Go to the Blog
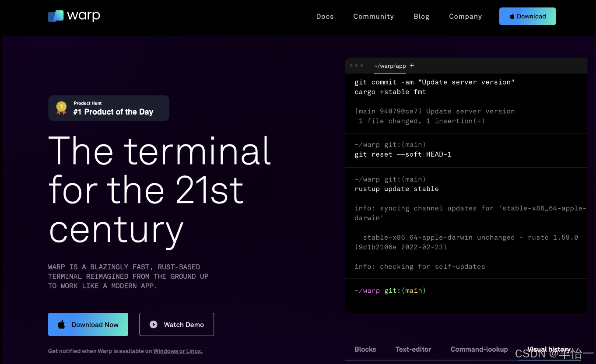This screenshot has height=364, width=596. coord(421,17)
